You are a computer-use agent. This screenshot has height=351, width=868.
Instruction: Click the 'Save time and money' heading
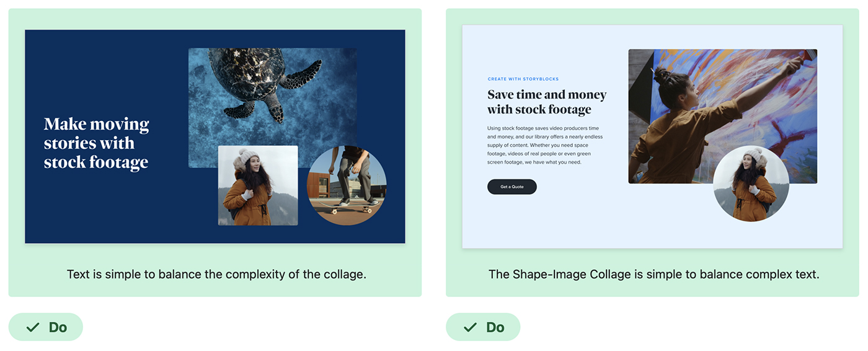[x=546, y=102]
